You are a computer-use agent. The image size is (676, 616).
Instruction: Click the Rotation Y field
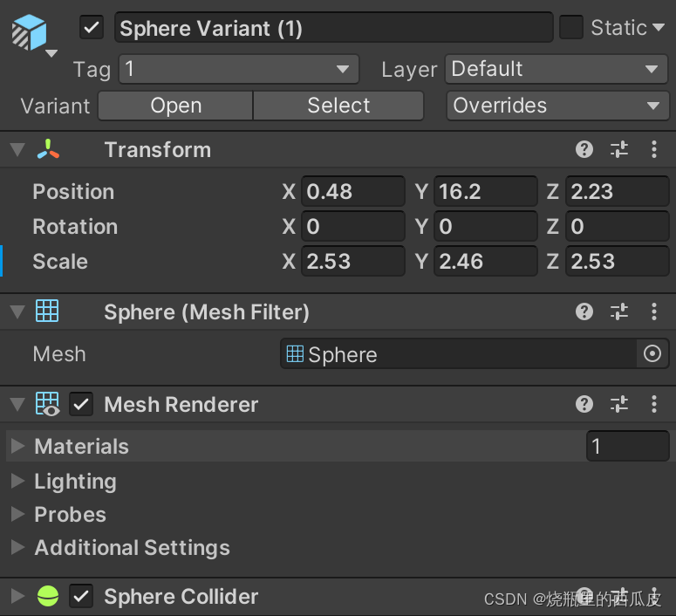click(486, 227)
